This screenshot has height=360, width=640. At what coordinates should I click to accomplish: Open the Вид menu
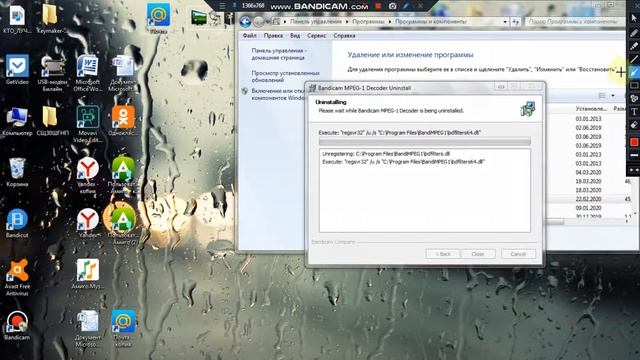click(295, 36)
